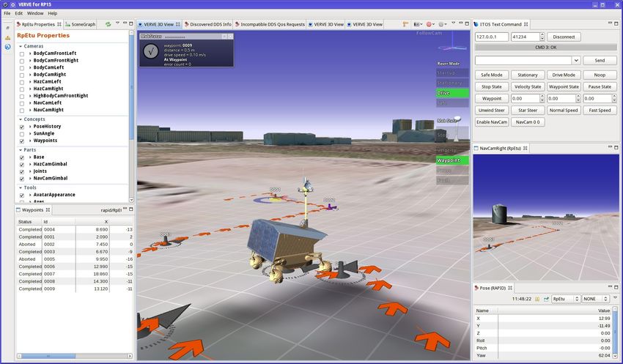Click the scroll-down arrow in Pose table

616,355
